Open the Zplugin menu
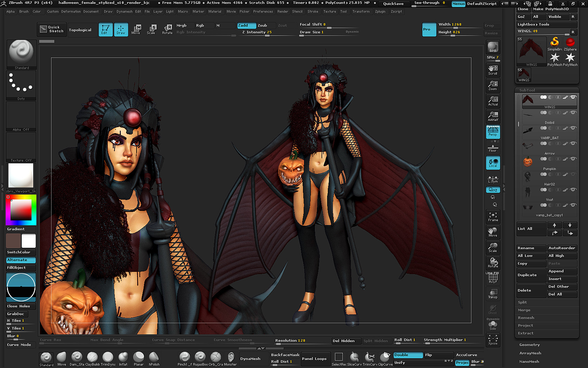The height and width of the screenshot is (368, 588). (380, 12)
